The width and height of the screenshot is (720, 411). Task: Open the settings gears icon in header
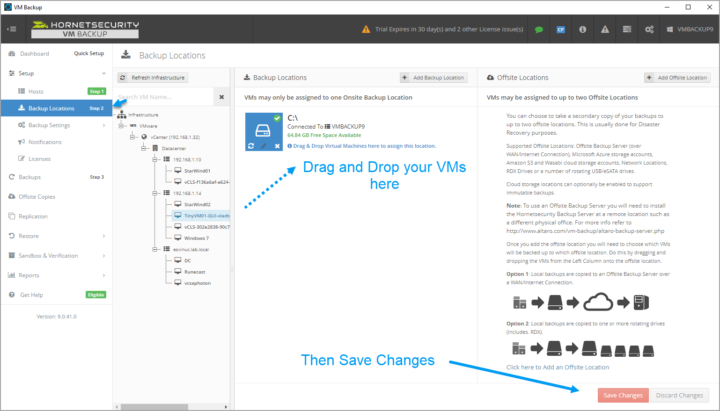click(649, 29)
